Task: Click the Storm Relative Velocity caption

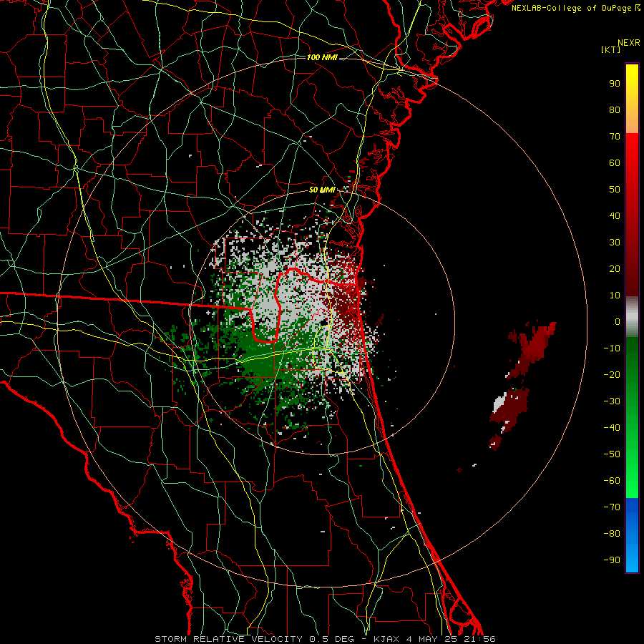Action: coord(325,639)
